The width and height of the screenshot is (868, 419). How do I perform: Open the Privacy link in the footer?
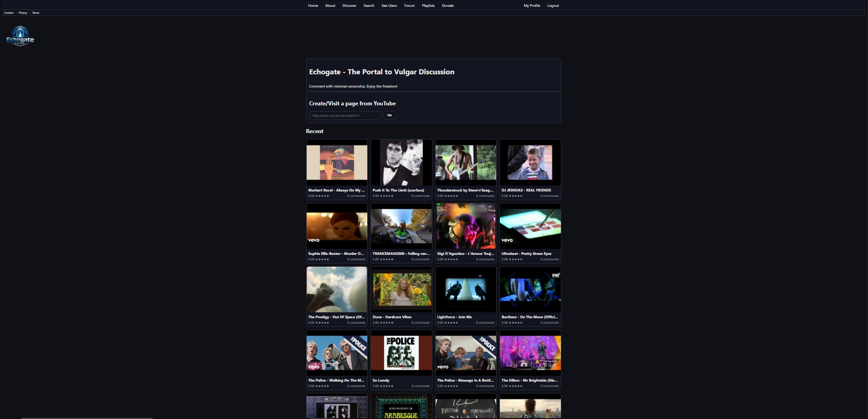click(23, 13)
